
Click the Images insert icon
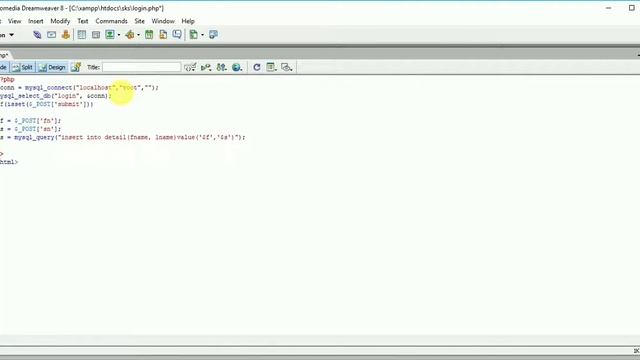click(x=110, y=35)
